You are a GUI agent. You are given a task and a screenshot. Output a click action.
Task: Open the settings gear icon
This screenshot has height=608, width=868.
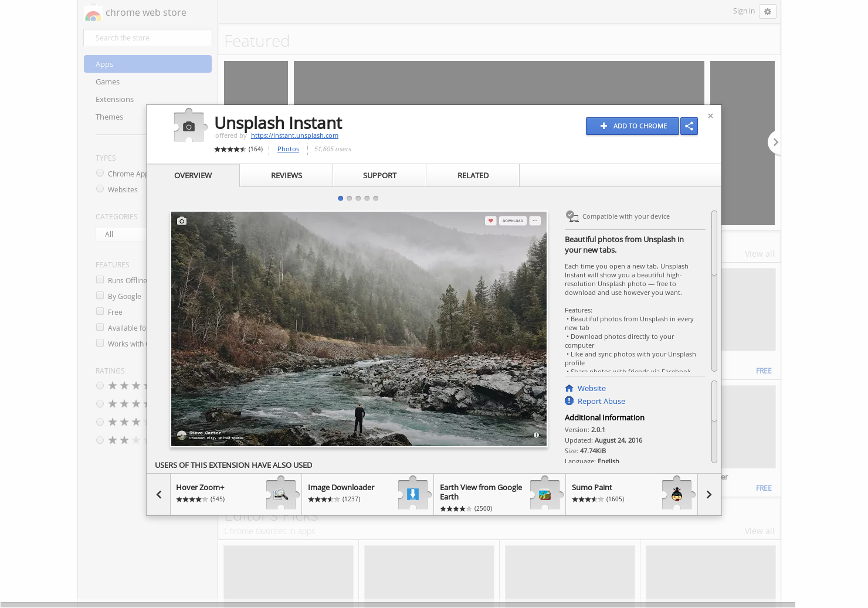tap(767, 12)
